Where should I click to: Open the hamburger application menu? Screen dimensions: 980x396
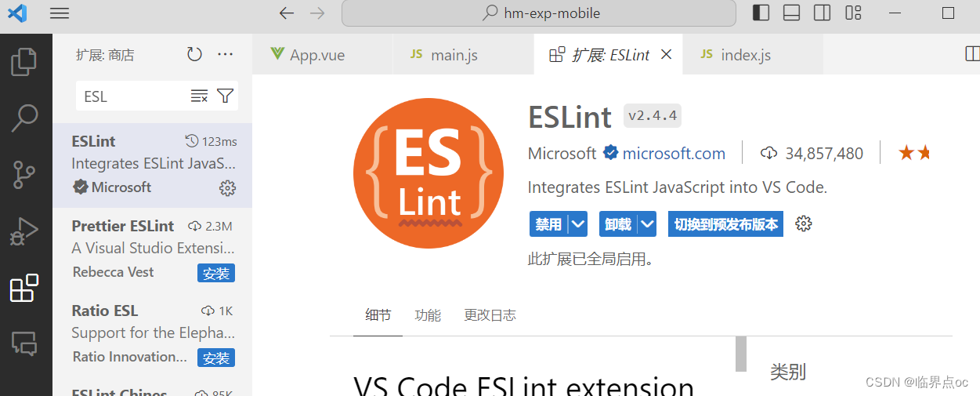click(60, 13)
